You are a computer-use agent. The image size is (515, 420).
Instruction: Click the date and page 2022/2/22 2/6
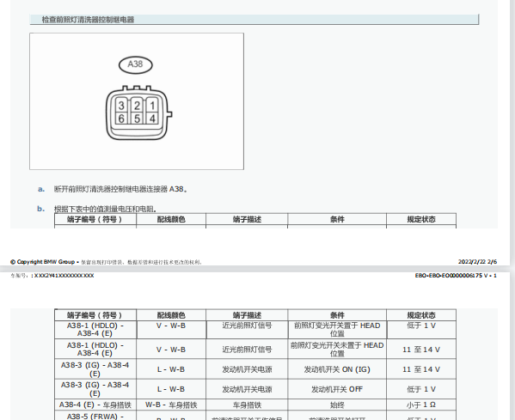(x=477, y=262)
